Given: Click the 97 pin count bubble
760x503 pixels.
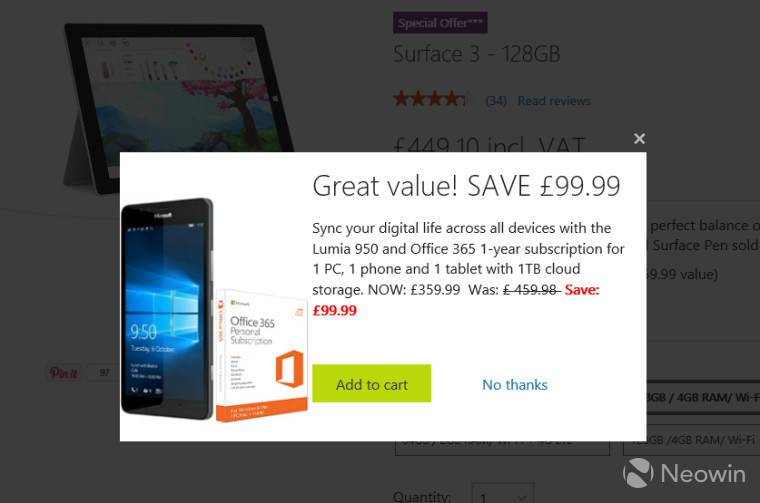Looking at the screenshot, I should coord(103,373).
